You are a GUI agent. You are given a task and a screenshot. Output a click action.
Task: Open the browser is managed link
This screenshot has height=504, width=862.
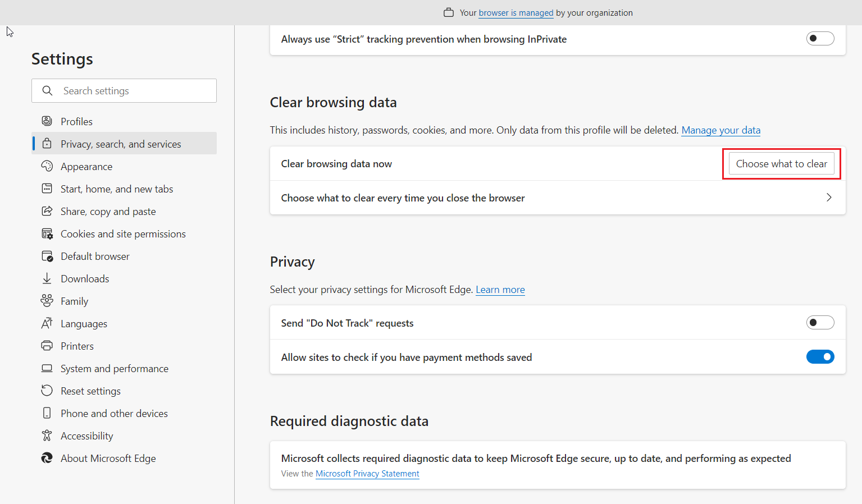tap(516, 12)
